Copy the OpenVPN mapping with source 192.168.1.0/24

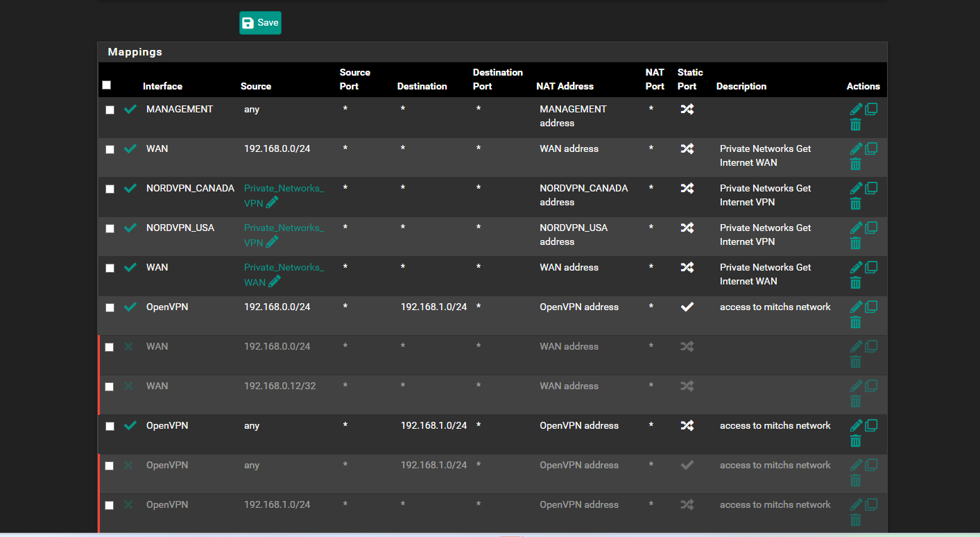click(871, 504)
